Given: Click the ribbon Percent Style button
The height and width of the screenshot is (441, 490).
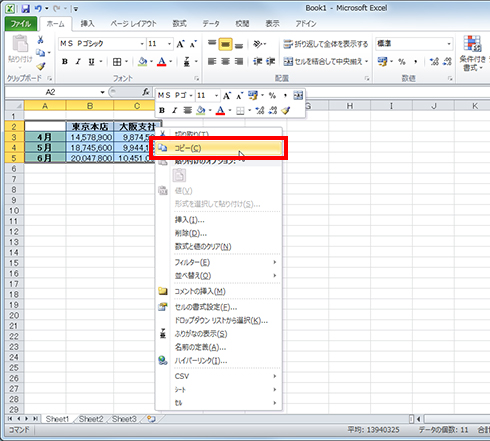Looking at the screenshot, I should (x=402, y=61).
